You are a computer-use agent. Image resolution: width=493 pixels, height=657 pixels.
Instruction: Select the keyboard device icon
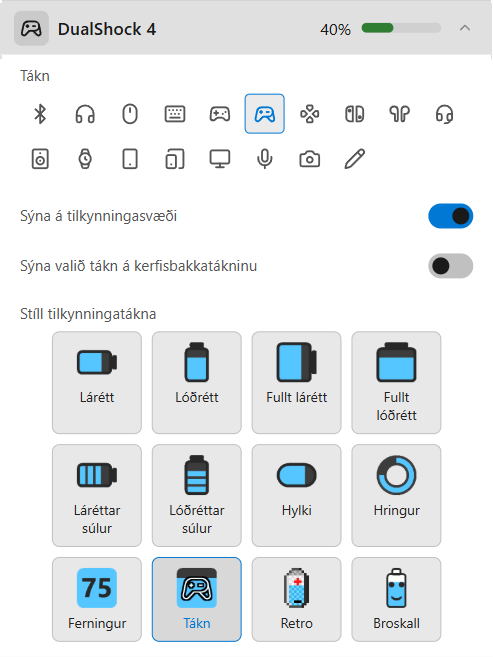[x=175, y=114]
